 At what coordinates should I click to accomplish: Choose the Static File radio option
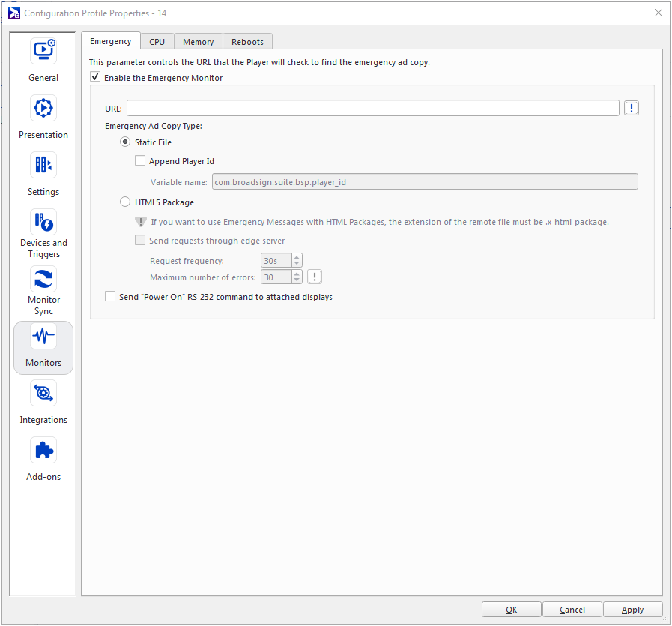coord(125,142)
